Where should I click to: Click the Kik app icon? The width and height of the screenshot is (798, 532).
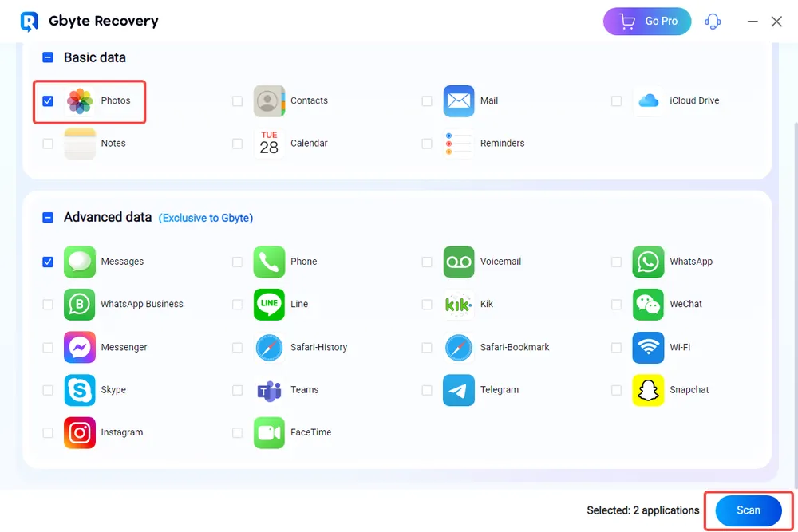[459, 304]
